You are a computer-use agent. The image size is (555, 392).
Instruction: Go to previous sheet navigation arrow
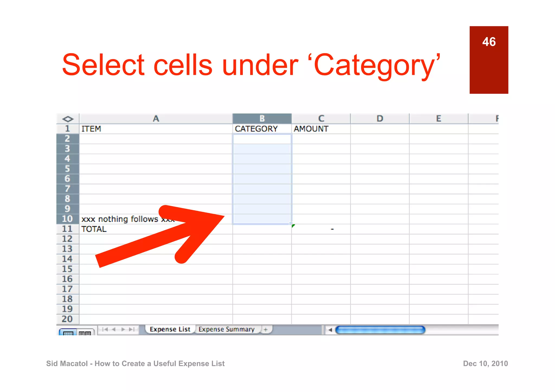[x=114, y=329]
